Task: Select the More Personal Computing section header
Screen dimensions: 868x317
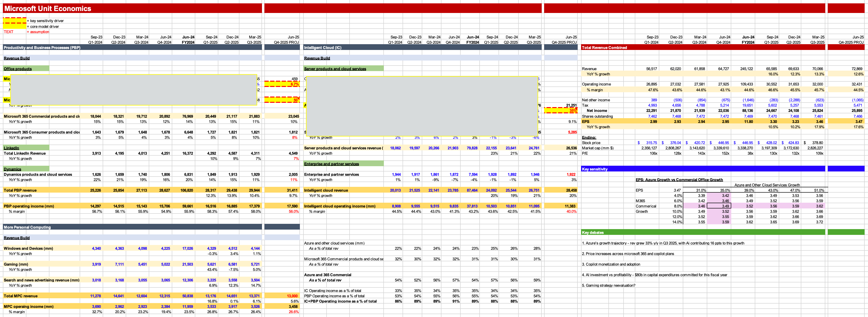Action: coord(27,227)
